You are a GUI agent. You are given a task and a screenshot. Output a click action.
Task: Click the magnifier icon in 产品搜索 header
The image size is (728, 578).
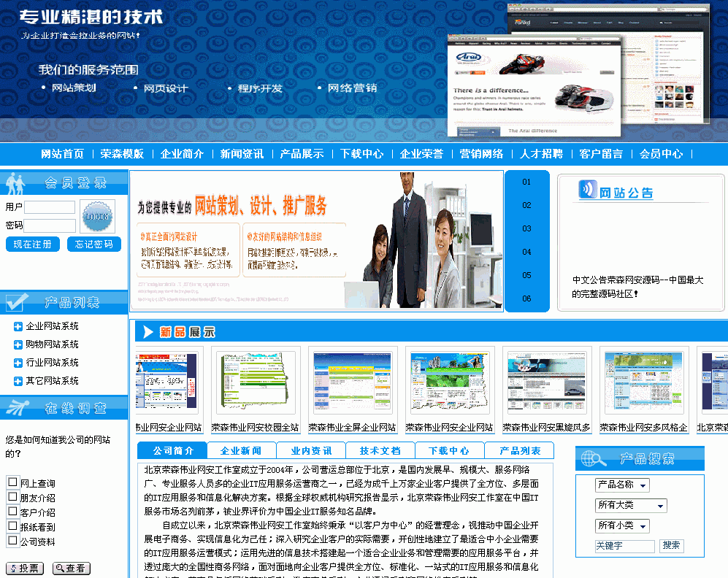point(593,459)
